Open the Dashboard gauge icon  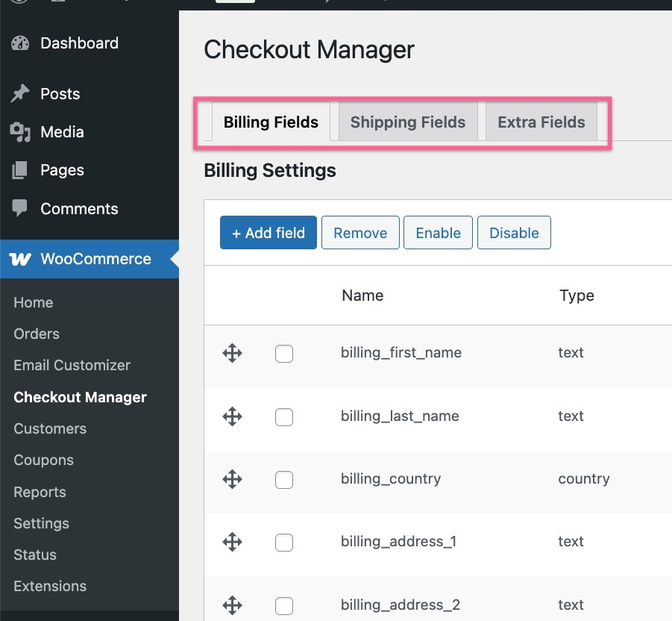(x=21, y=43)
